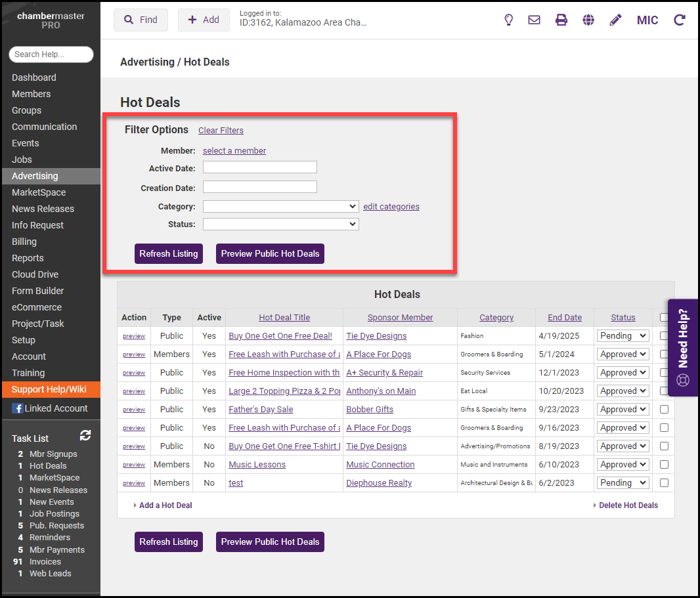Open the envelope mail icon
Image resolution: width=700 pixels, height=598 pixels.
tap(535, 20)
